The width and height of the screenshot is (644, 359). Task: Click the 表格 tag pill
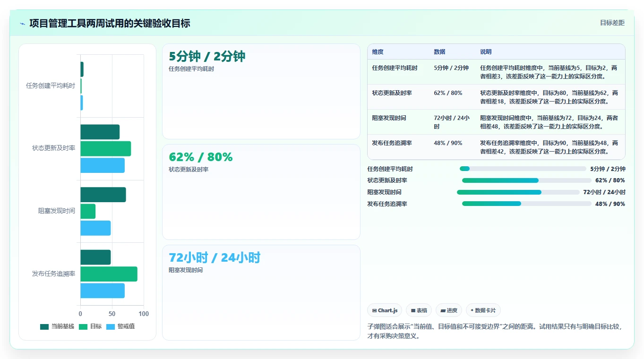click(419, 310)
